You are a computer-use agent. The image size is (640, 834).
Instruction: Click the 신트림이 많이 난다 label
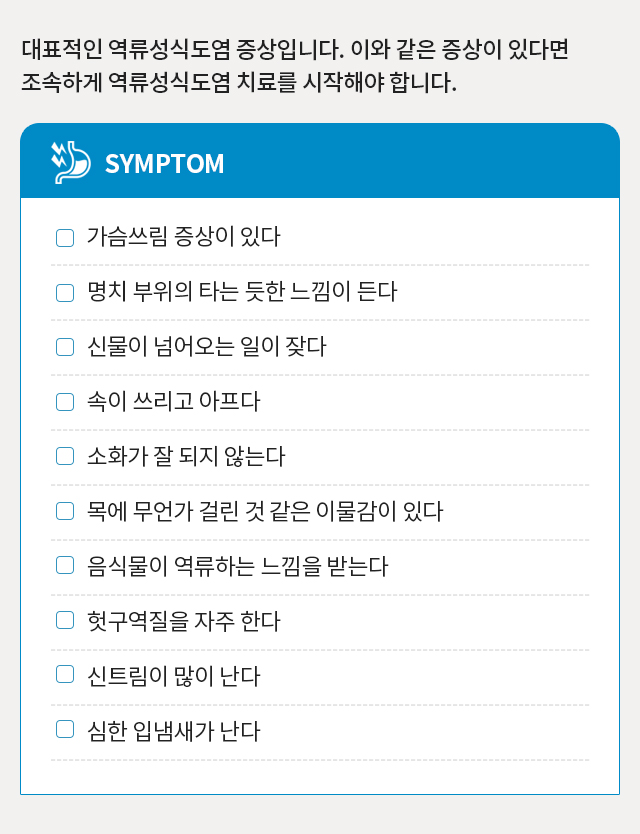click(x=173, y=678)
